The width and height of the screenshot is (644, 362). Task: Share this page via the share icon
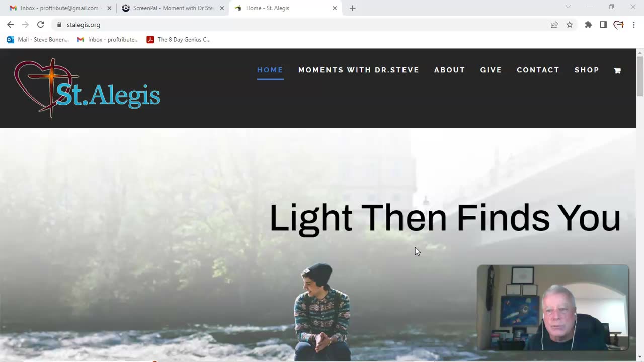pyautogui.click(x=554, y=25)
